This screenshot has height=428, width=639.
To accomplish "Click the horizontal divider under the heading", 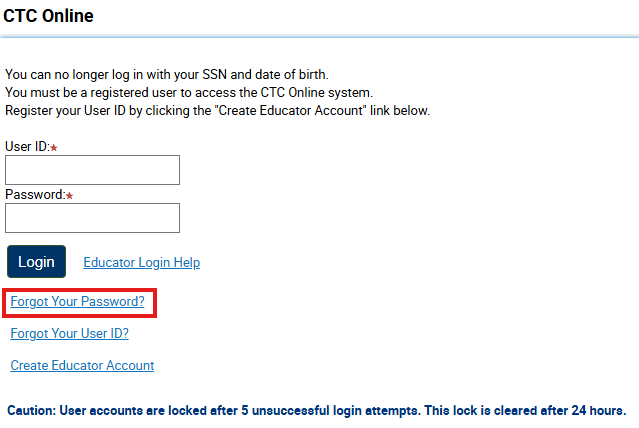I will pos(319,37).
